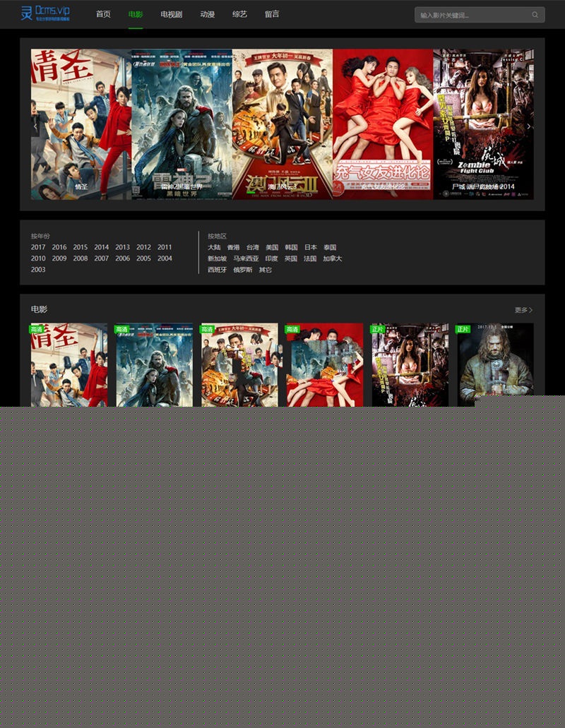Image resolution: width=565 pixels, height=728 pixels.
Task: Open the Thor movie card in list
Action: [x=154, y=365]
